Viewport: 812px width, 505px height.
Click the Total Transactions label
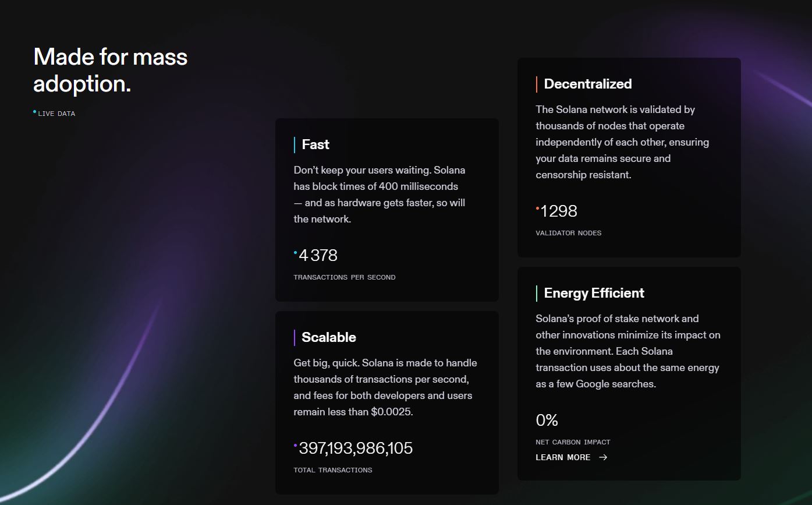(332, 470)
